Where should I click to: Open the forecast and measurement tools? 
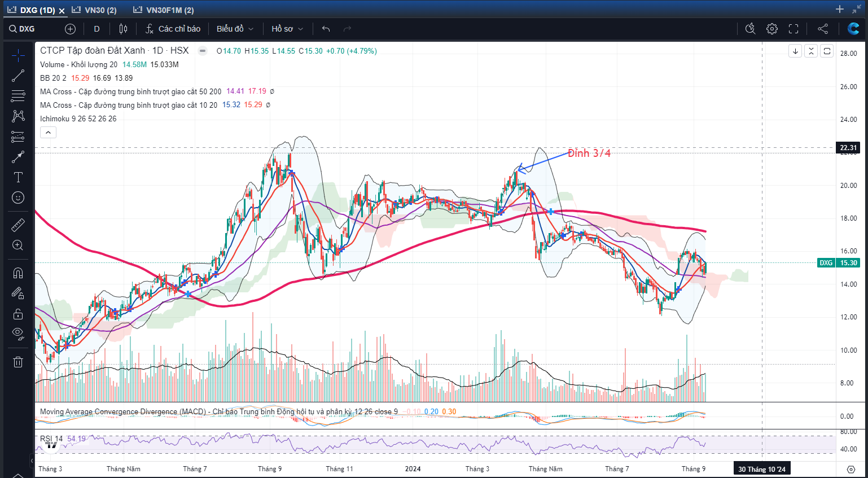point(18,137)
